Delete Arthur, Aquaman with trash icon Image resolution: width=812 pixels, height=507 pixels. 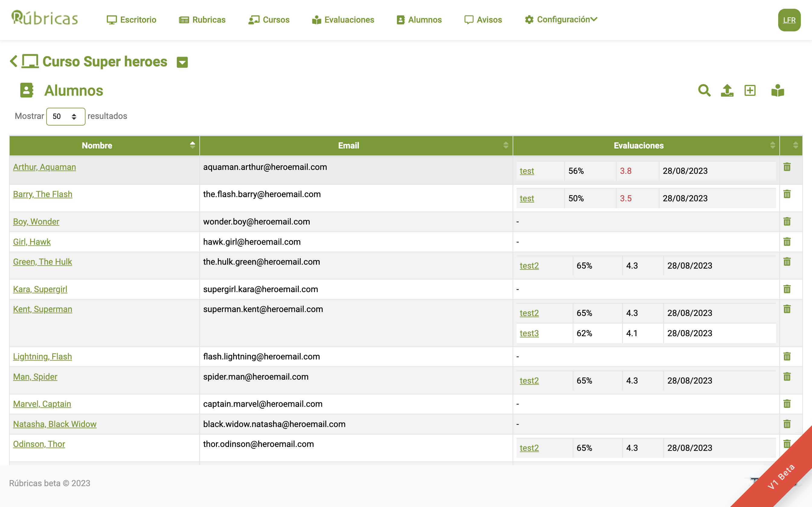[x=787, y=167]
